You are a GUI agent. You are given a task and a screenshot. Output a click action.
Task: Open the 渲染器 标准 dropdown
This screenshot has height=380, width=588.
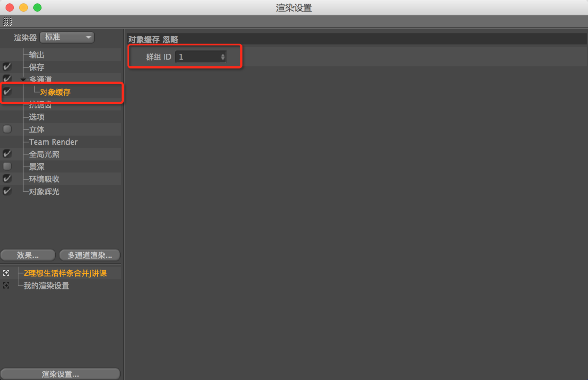(x=67, y=37)
